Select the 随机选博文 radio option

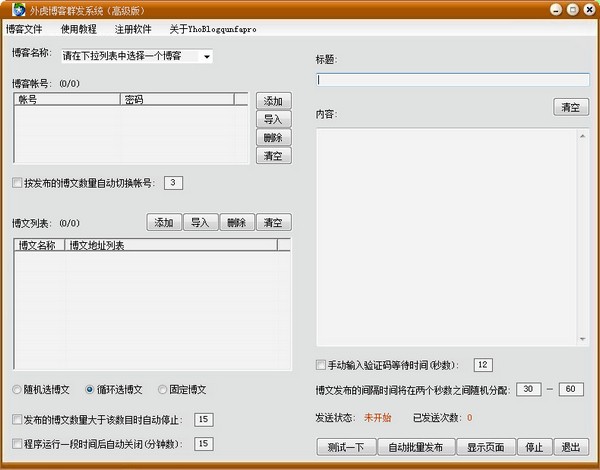pos(17,389)
